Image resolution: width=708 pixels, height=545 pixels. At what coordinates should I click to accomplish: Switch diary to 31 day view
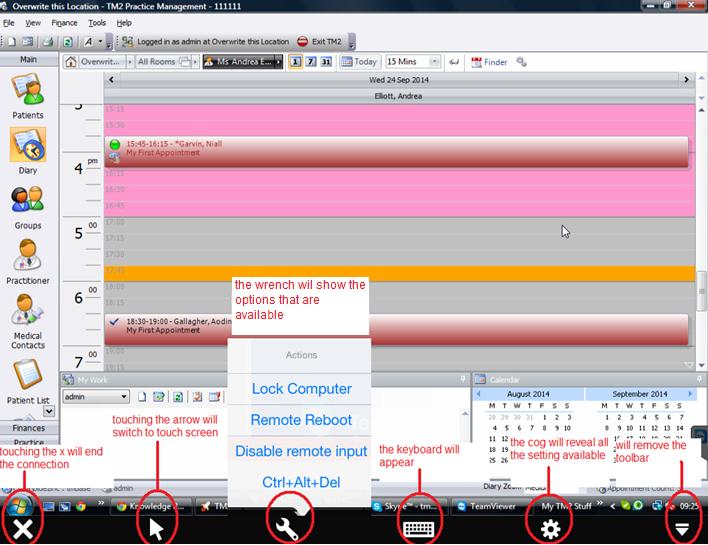click(x=326, y=62)
